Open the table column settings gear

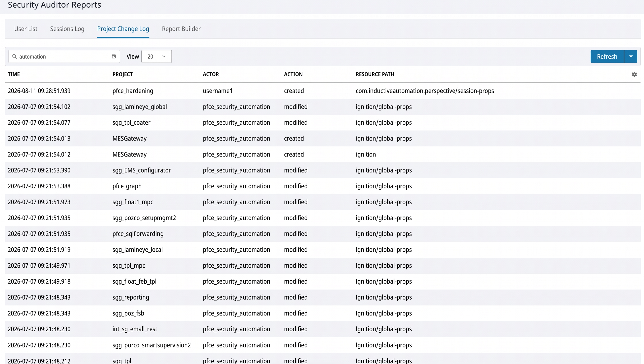[634, 74]
